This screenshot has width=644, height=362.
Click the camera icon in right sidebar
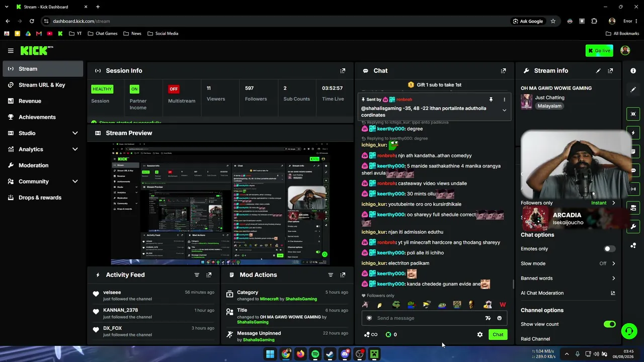coord(633,208)
